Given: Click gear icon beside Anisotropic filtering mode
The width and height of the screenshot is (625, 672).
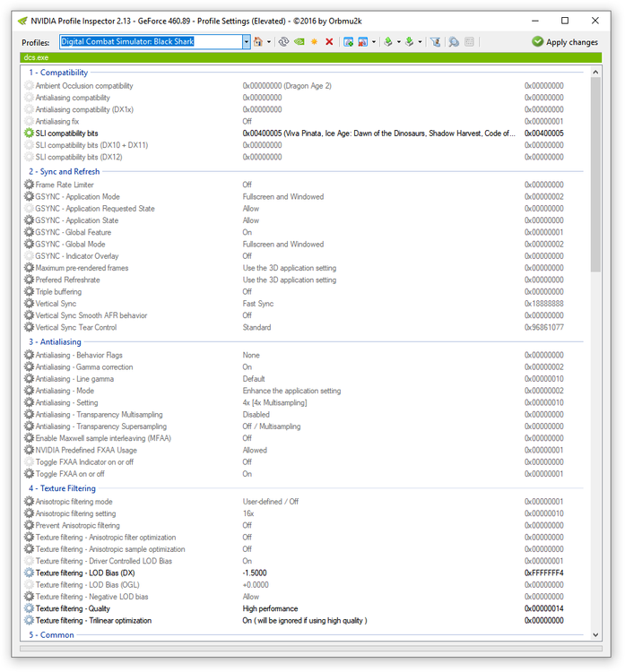Looking at the screenshot, I should pyautogui.click(x=29, y=502).
